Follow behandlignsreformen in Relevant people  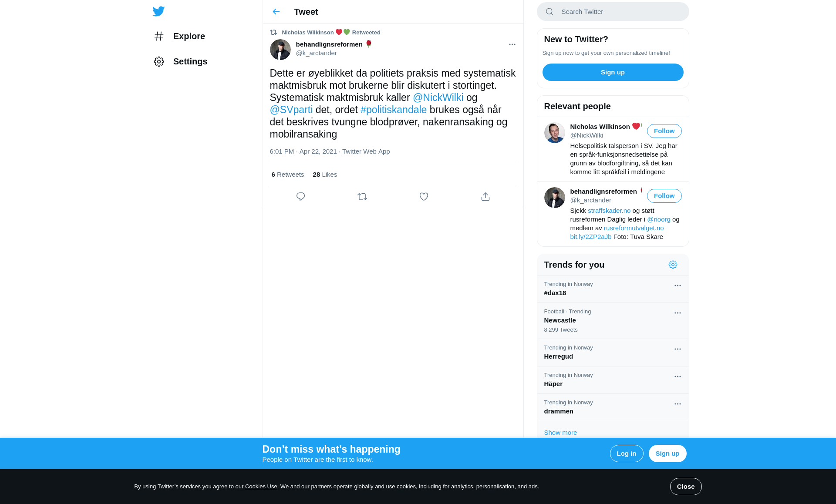pyautogui.click(x=664, y=196)
